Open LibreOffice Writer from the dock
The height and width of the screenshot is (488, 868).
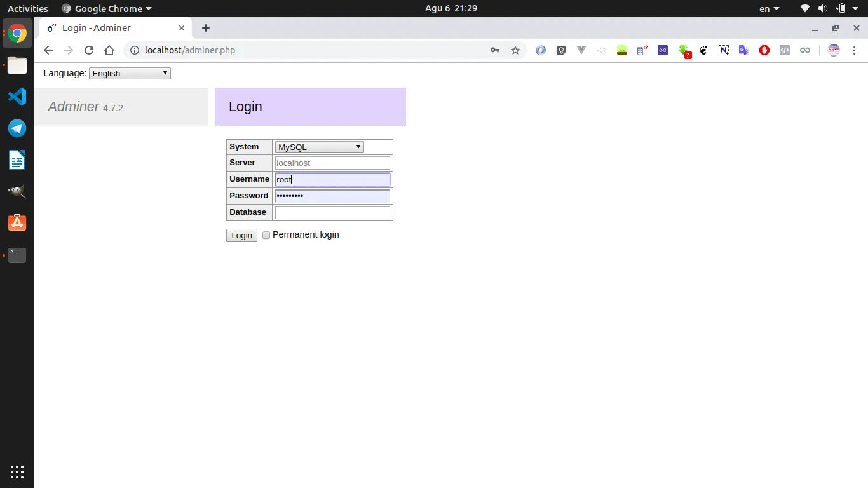[17, 160]
